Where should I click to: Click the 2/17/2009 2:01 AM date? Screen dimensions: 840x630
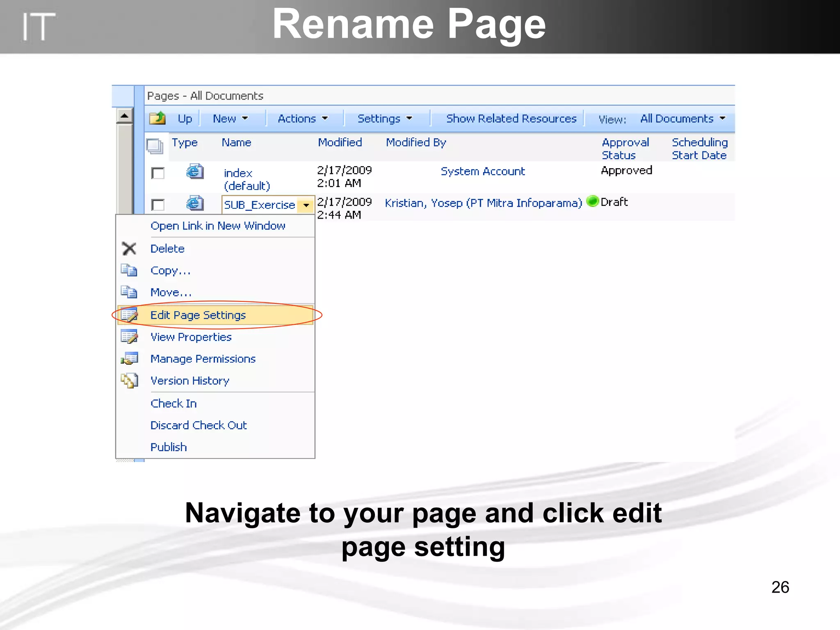[x=345, y=177]
